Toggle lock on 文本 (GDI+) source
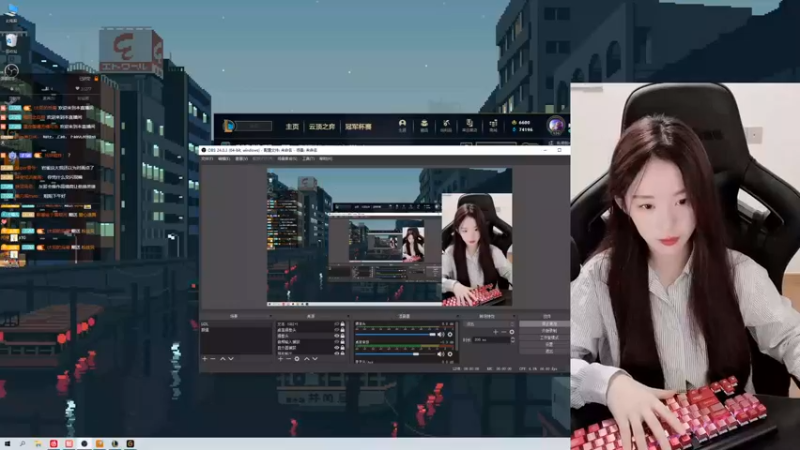The image size is (800, 450). click(342, 323)
